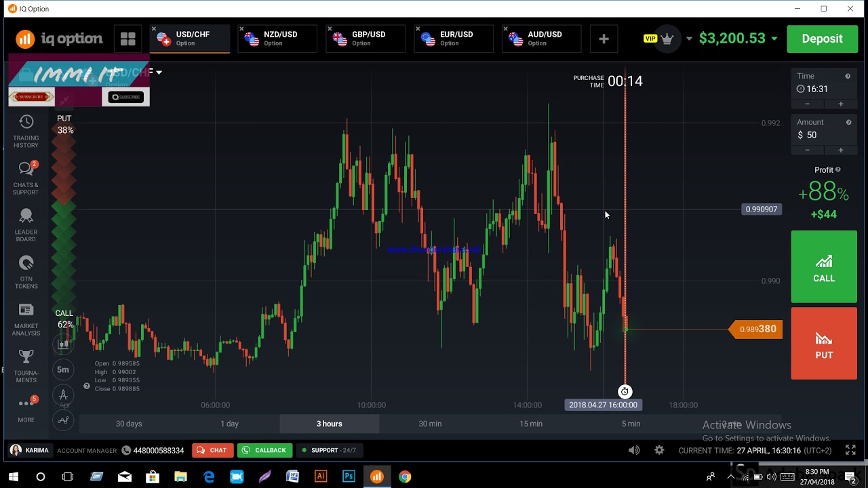Open platform settings gear
Screen dimensions: 868x488
pos(659,450)
